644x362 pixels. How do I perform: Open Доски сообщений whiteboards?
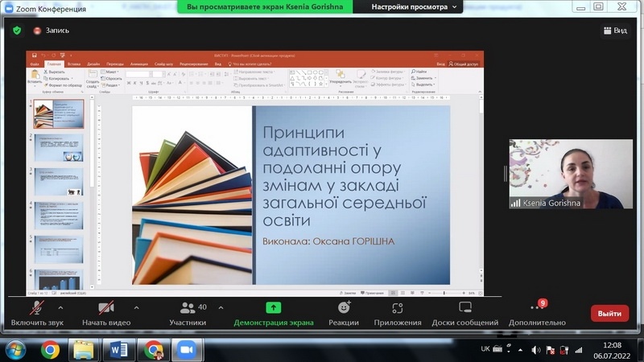[x=464, y=313]
